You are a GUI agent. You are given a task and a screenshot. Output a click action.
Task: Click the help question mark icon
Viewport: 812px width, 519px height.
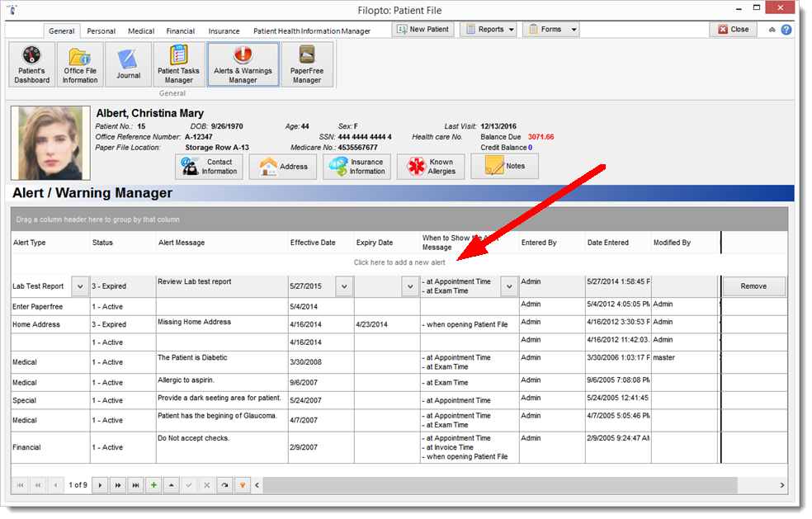[x=786, y=30]
